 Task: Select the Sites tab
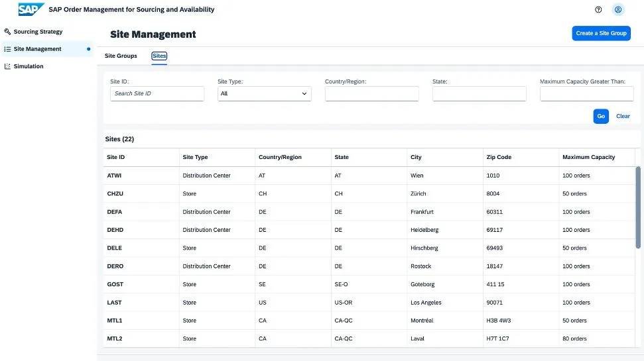[159, 56]
